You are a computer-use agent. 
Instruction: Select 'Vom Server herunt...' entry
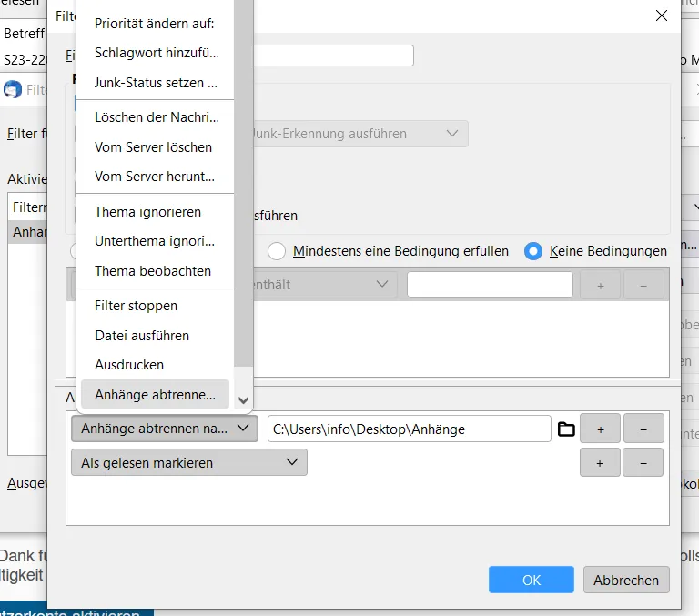pyautogui.click(x=154, y=177)
